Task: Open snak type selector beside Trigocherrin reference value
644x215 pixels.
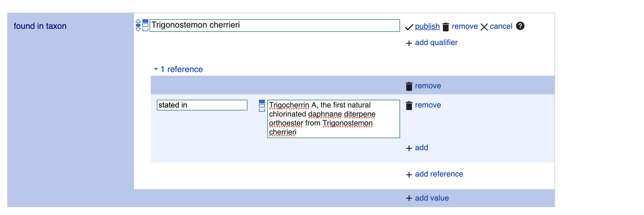Action: click(x=262, y=106)
